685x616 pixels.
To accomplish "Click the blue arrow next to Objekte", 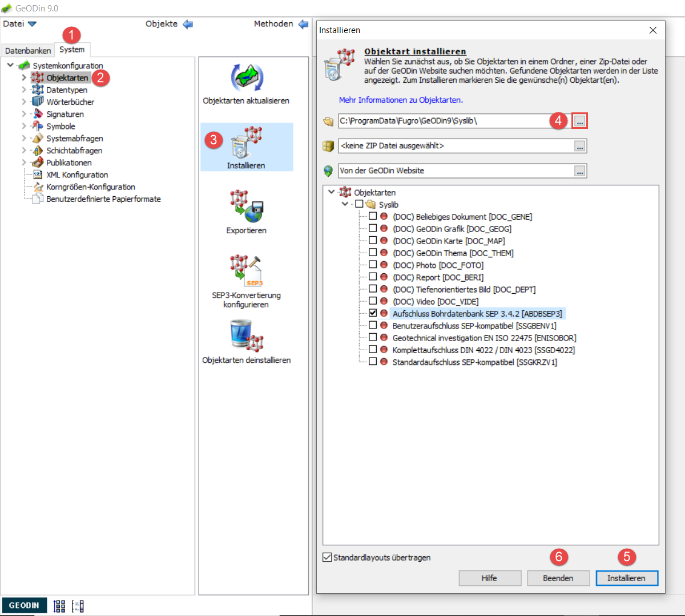I will tap(188, 24).
